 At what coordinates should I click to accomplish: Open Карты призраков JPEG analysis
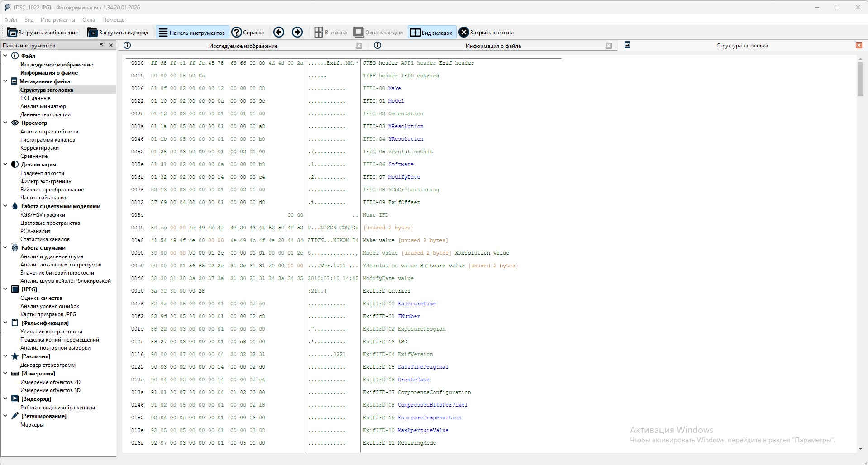pos(48,314)
